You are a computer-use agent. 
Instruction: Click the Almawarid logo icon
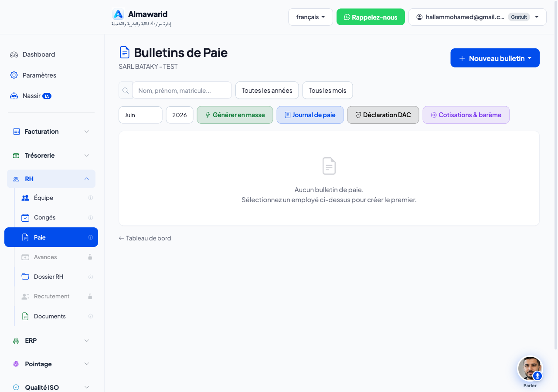[x=118, y=14]
